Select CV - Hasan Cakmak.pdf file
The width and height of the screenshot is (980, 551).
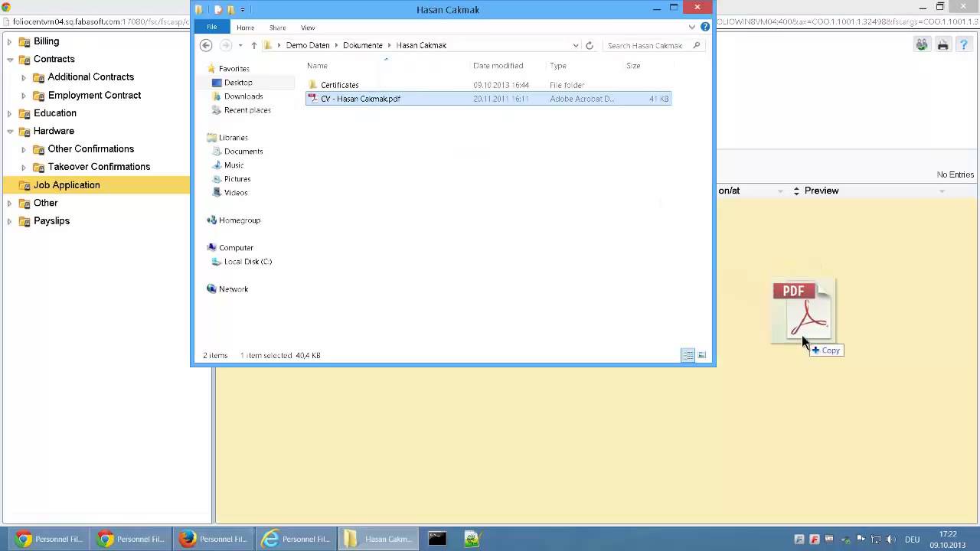pyautogui.click(x=488, y=99)
